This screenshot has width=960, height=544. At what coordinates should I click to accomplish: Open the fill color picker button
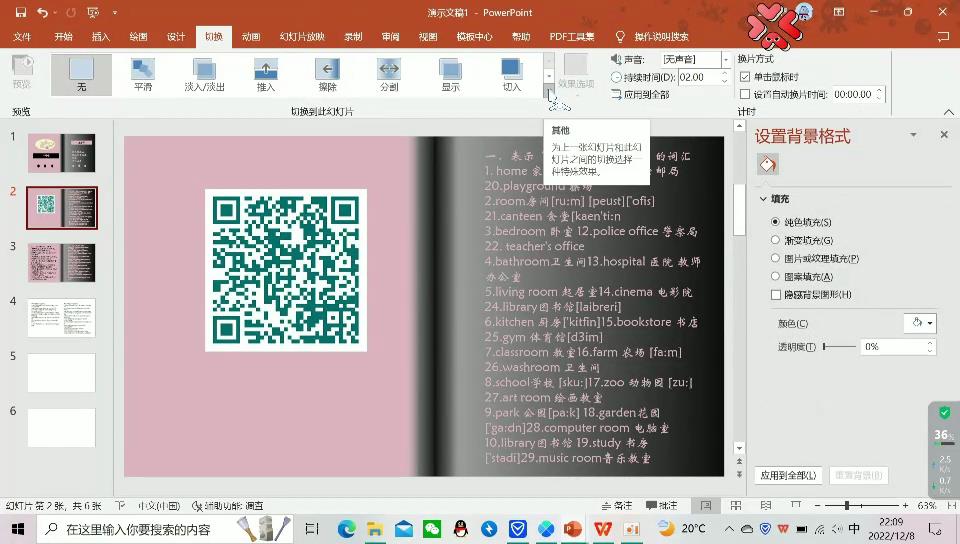(920, 323)
